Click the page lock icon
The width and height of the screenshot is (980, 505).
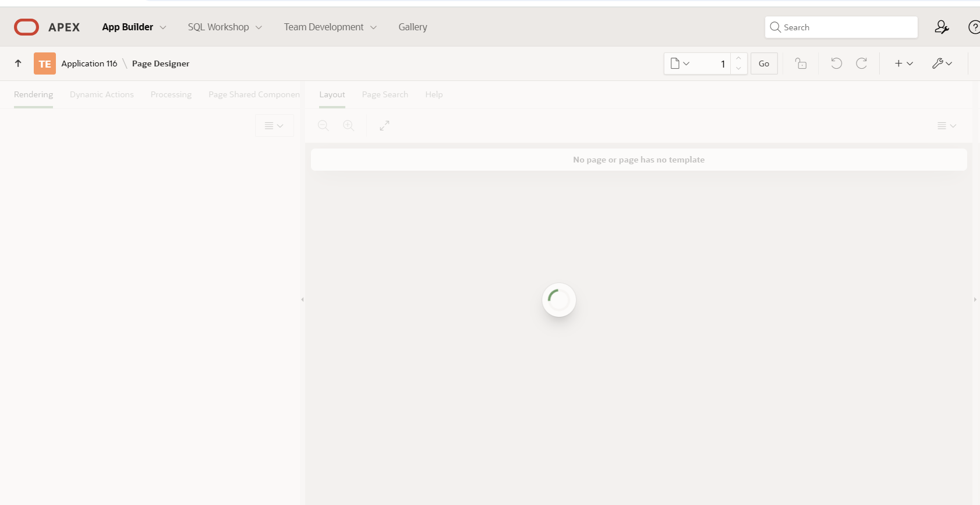coord(801,63)
